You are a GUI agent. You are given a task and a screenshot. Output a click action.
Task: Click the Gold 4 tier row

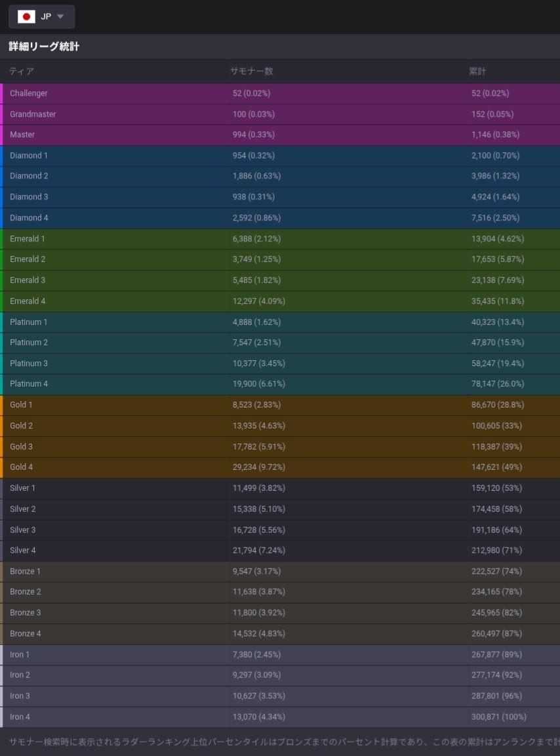point(280,467)
